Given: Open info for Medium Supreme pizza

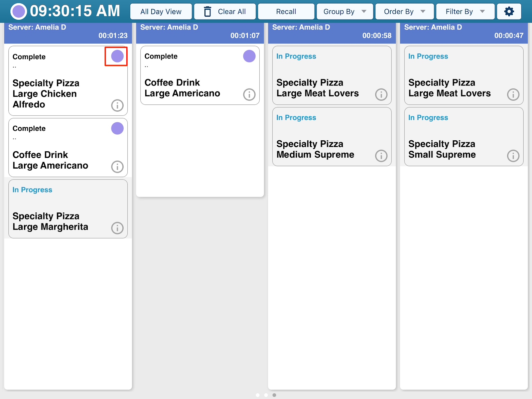Looking at the screenshot, I should (381, 156).
